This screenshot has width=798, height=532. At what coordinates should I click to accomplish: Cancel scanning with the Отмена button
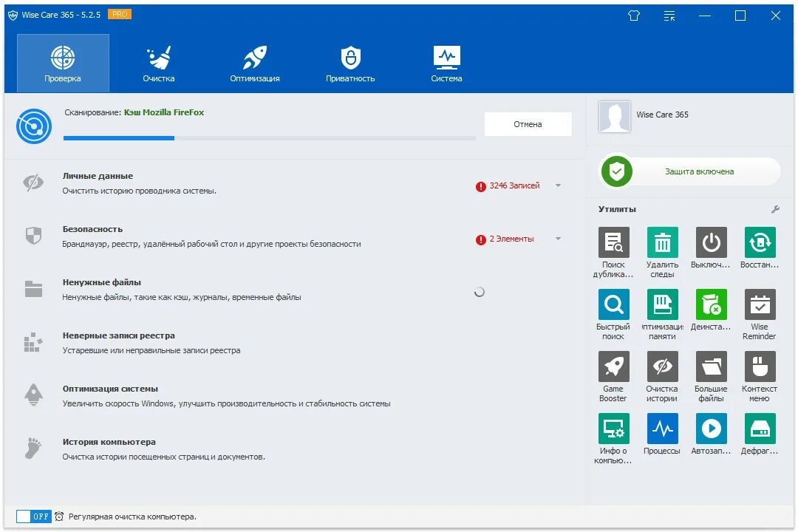[x=528, y=124]
